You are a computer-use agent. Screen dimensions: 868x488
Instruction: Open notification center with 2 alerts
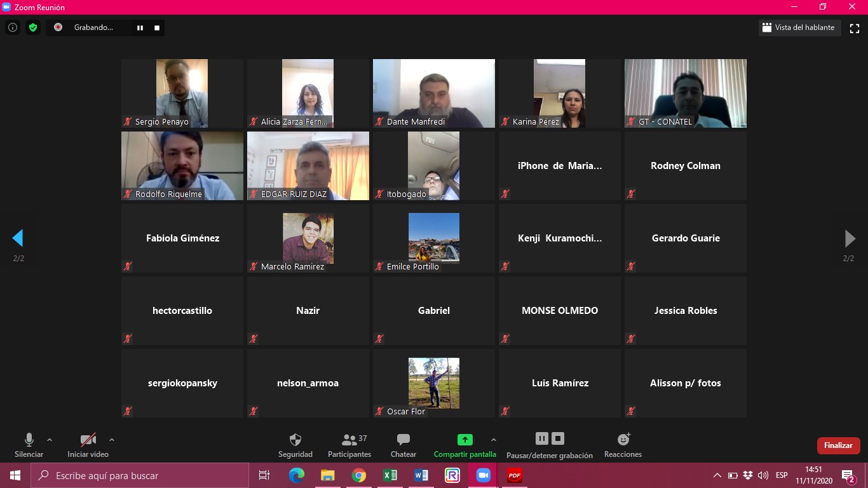tap(848, 476)
